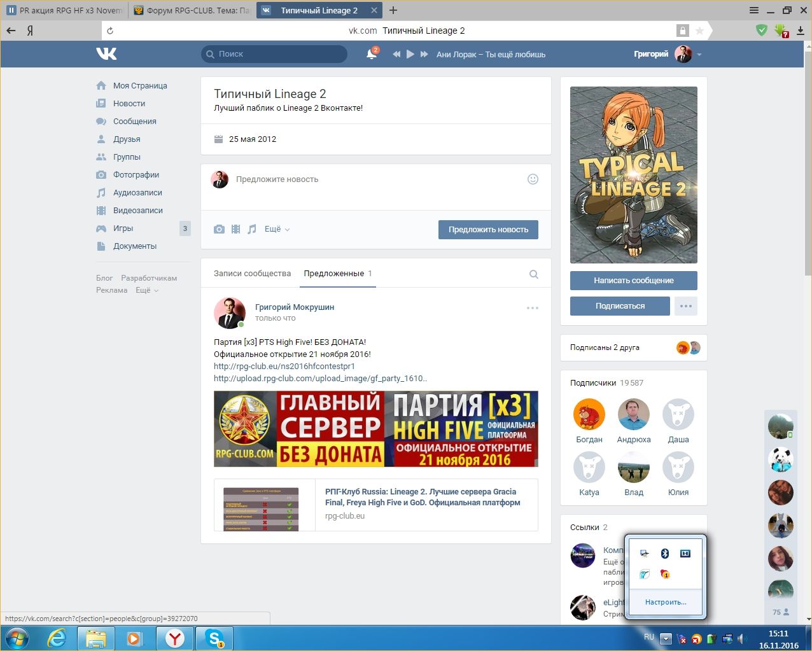Open the ГЛАВНЫЙ СЕРВЕР banner image
This screenshot has height=651, width=812.
376,429
